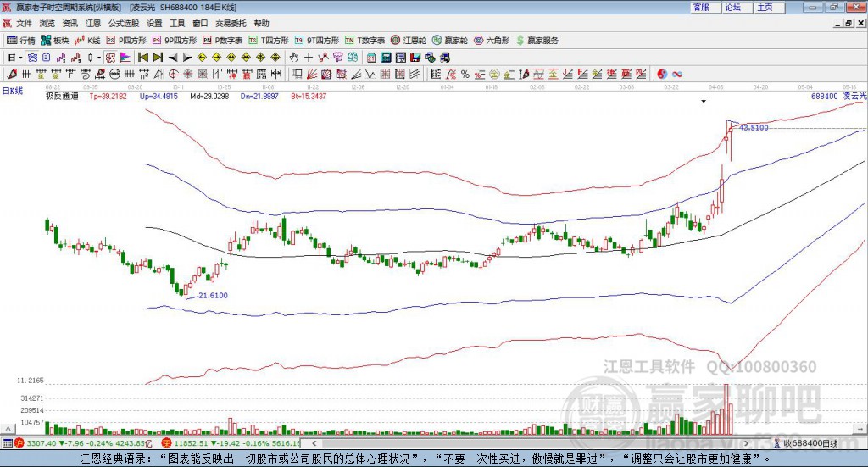Screen dimensions: 868x467
Task: Click the 21.6100 low price label
Action: pyautogui.click(x=213, y=296)
